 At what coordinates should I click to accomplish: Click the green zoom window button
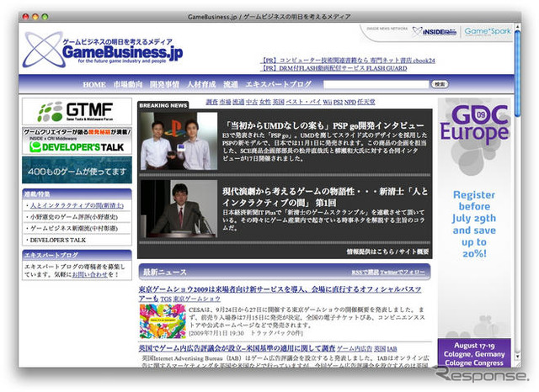[45, 17]
